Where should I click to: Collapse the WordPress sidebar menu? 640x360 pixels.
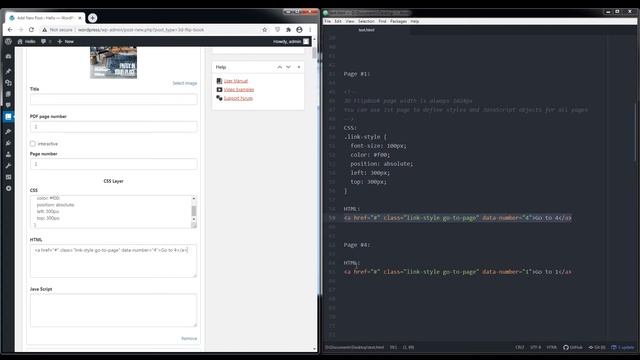click(8, 189)
